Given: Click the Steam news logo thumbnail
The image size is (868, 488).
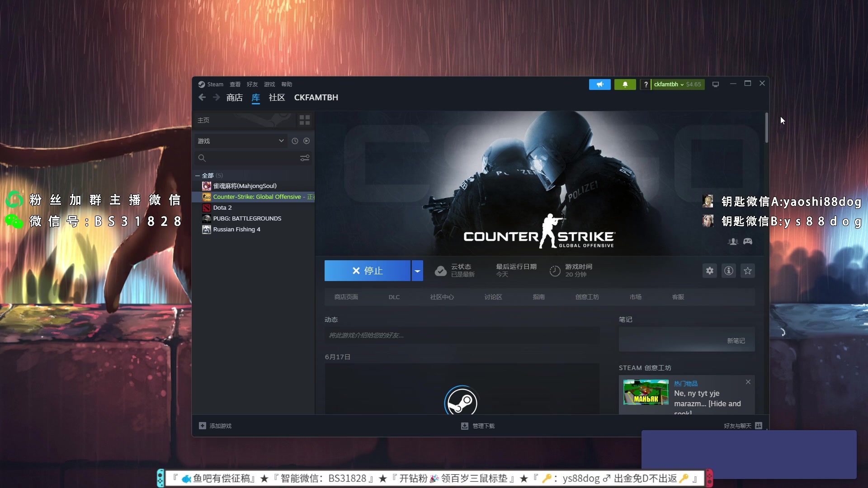Looking at the screenshot, I should pos(461,400).
